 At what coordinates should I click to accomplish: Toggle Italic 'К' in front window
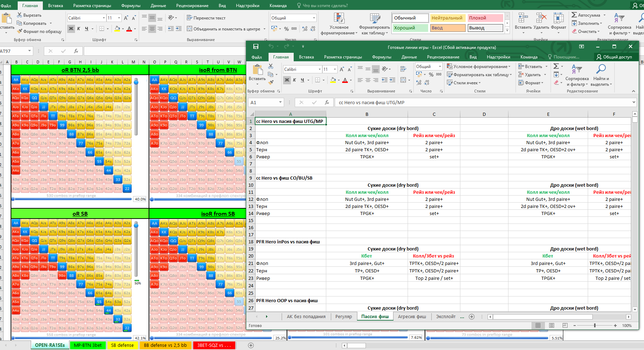click(x=294, y=80)
